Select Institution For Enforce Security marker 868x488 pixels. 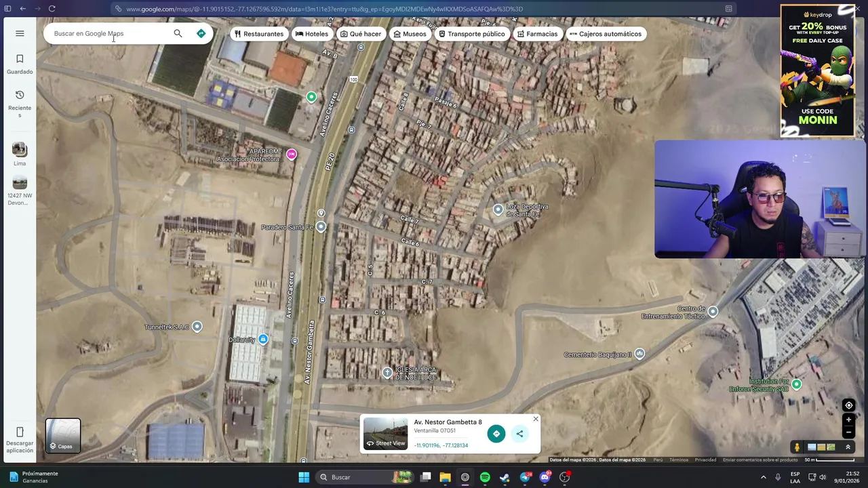[797, 384]
